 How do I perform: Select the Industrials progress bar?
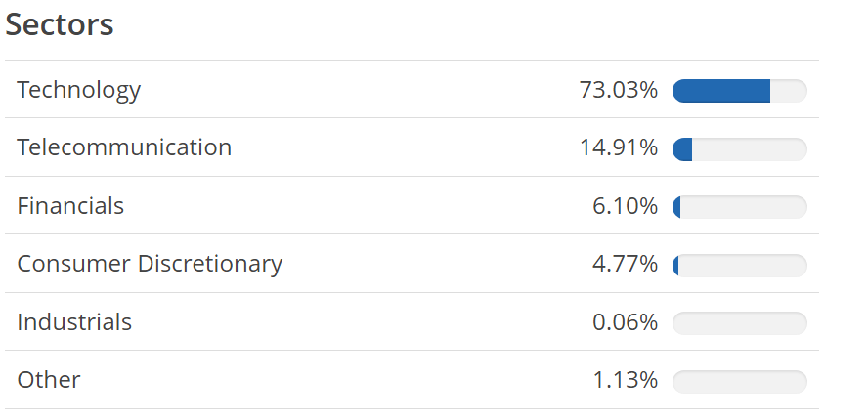740,323
